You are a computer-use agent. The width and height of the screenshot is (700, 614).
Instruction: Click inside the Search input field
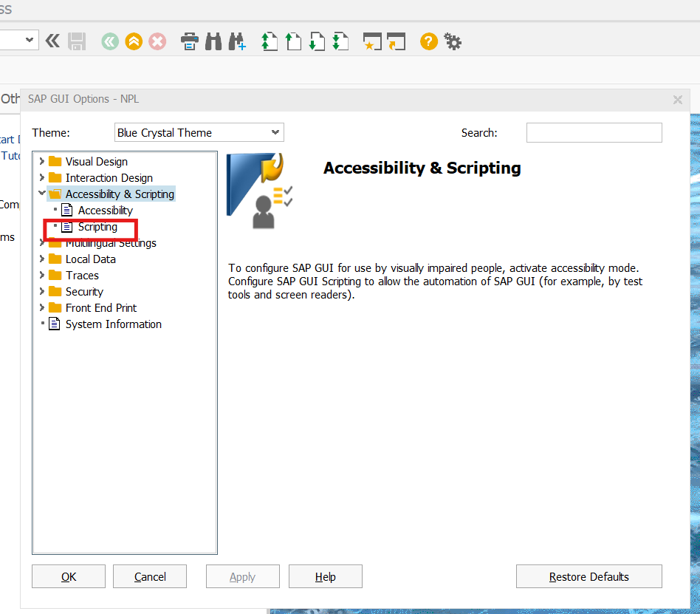594,133
